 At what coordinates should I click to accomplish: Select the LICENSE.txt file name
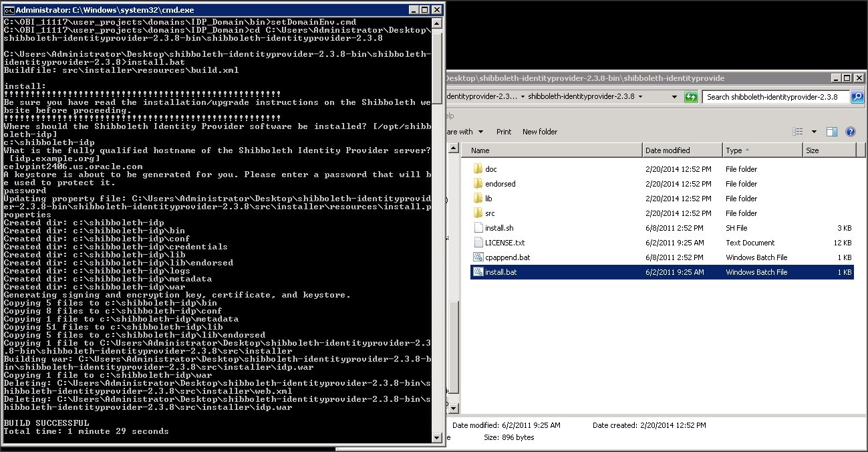pos(504,243)
